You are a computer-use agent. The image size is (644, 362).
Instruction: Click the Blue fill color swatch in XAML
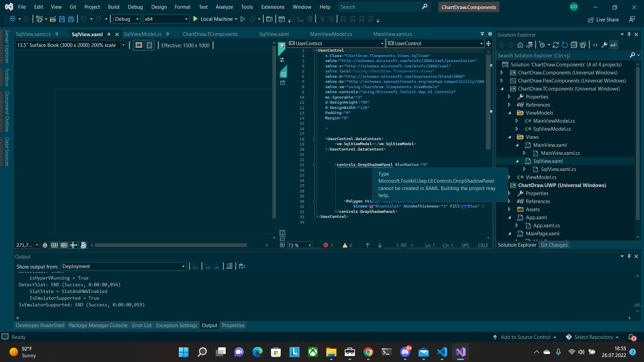[x=464, y=206]
